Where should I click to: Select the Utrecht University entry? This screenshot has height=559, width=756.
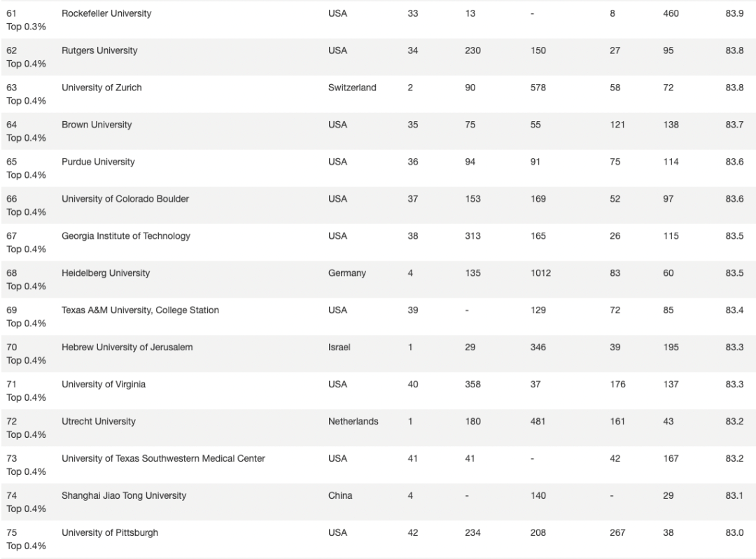pos(99,422)
